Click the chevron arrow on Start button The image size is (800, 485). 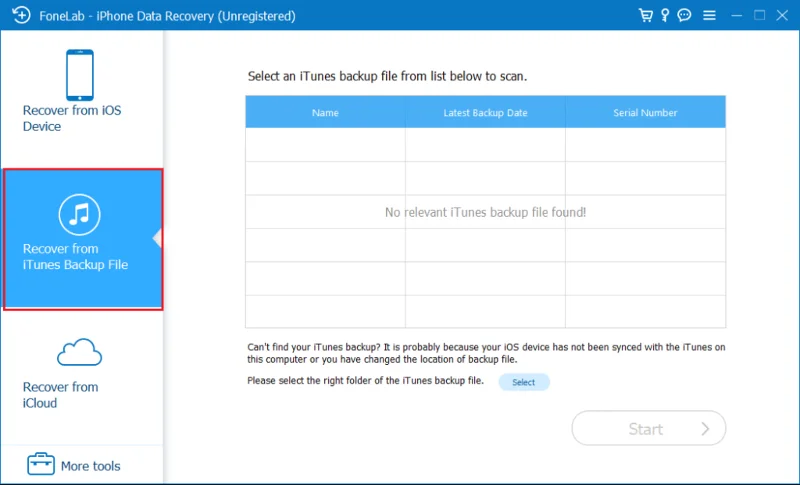pyautogui.click(x=705, y=429)
